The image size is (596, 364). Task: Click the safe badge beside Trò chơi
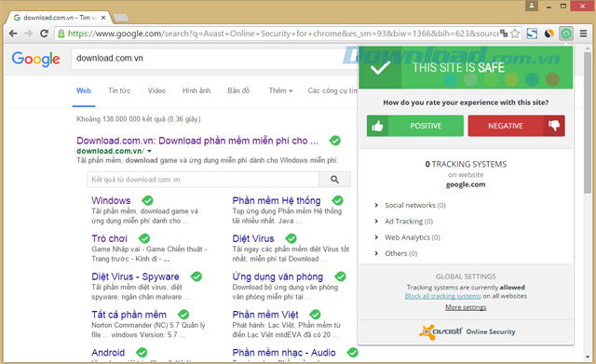click(x=144, y=238)
